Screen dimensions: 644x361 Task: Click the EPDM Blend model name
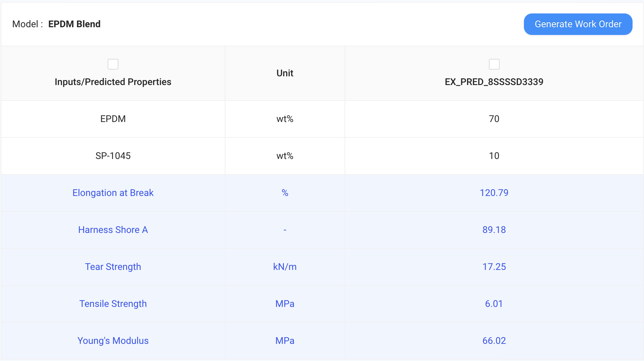pyautogui.click(x=74, y=24)
